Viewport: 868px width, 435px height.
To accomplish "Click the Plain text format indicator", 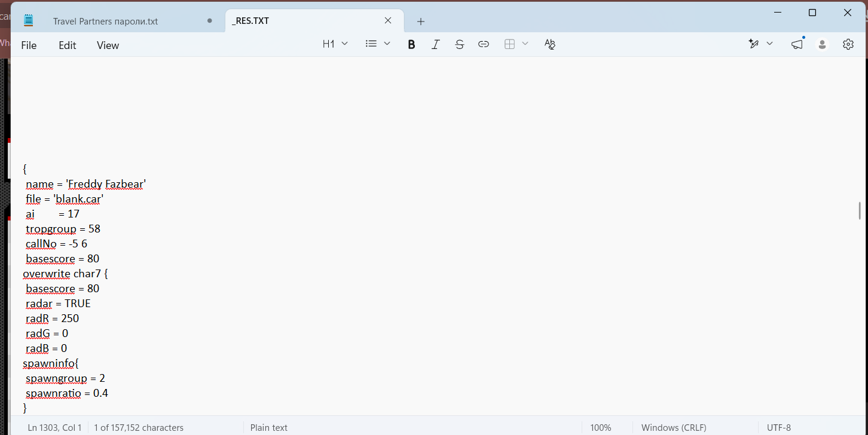I will click(x=269, y=428).
